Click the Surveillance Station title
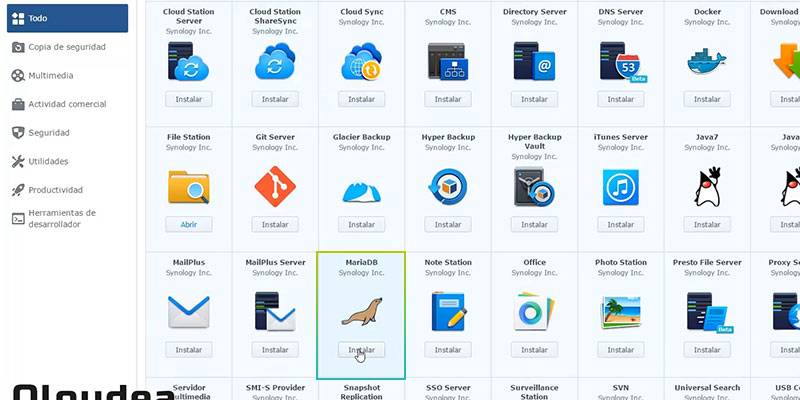Image resolution: width=800 pixels, height=400 pixels. tap(534, 392)
